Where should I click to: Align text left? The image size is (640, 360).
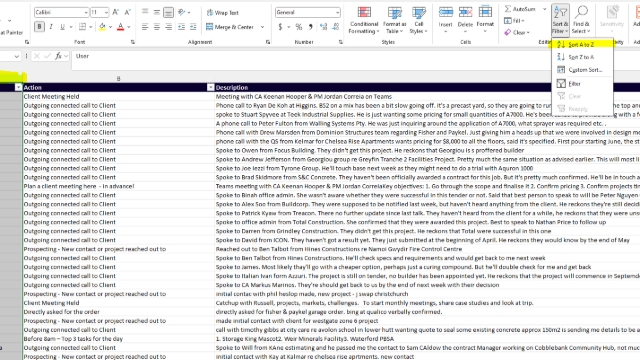click(145, 27)
